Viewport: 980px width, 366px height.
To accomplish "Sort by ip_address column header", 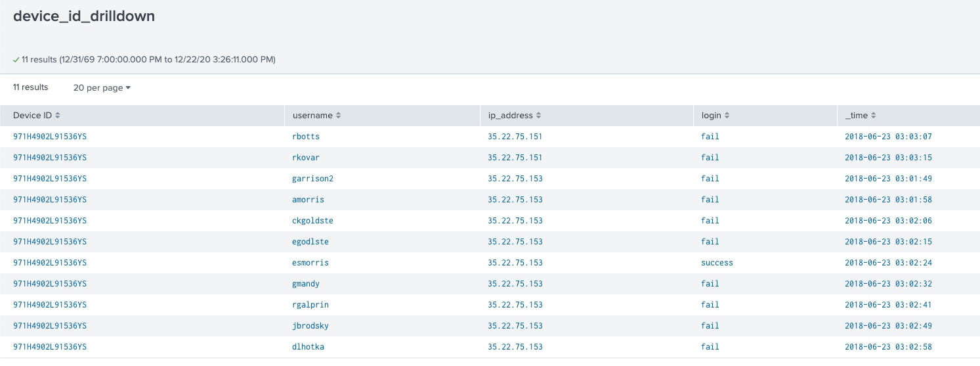I will (515, 116).
